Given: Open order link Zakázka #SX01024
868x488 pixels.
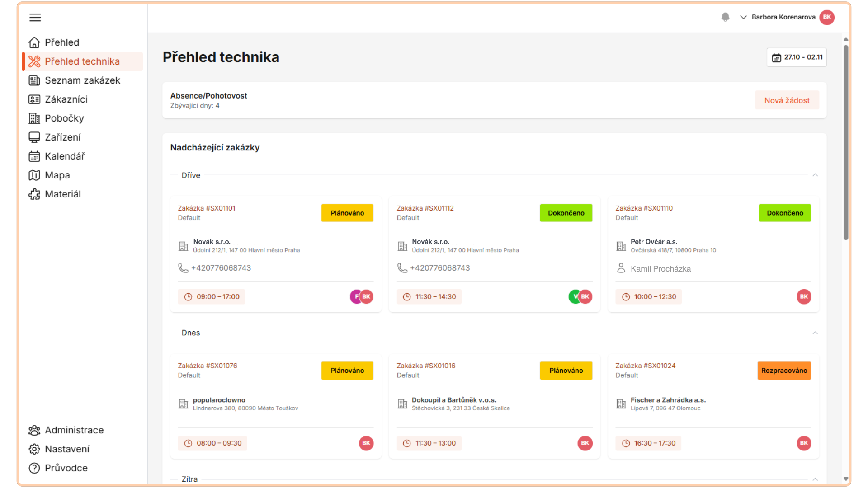Looking at the screenshot, I should click(645, 366).
